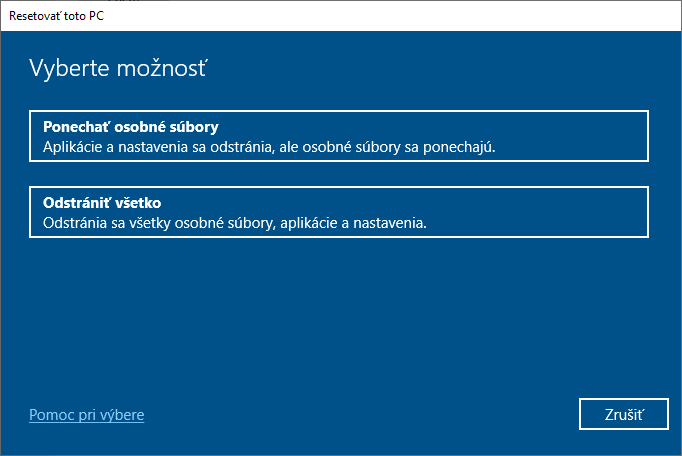The width and height of the screenshot is (682, 456).
Task: Choose the "Odstrániť všetko" option
Action: tap(339, 212)
